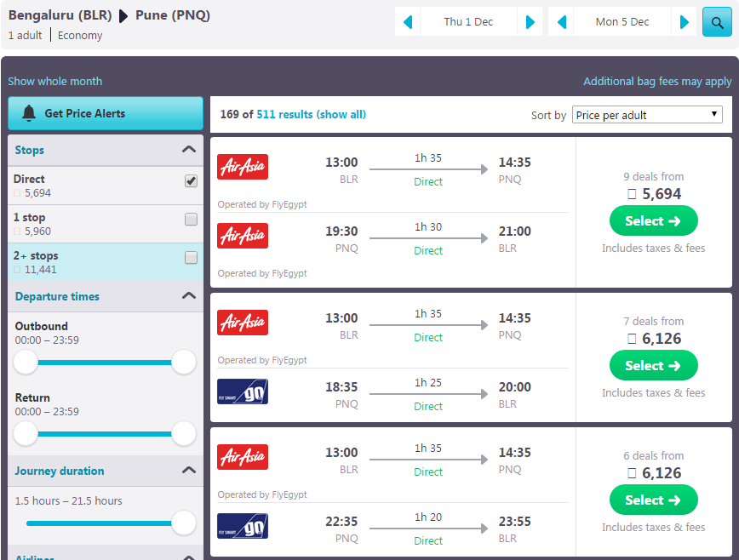The height and width of the screenshot is (560, 739).
Task: Click Outbound slider left handle
Action: (26, 363)
